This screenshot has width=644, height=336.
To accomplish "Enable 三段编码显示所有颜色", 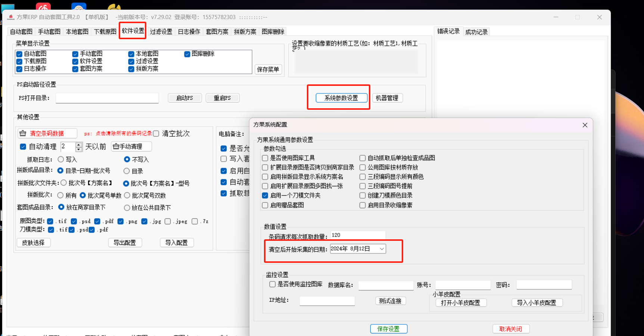I will point(363,177).
